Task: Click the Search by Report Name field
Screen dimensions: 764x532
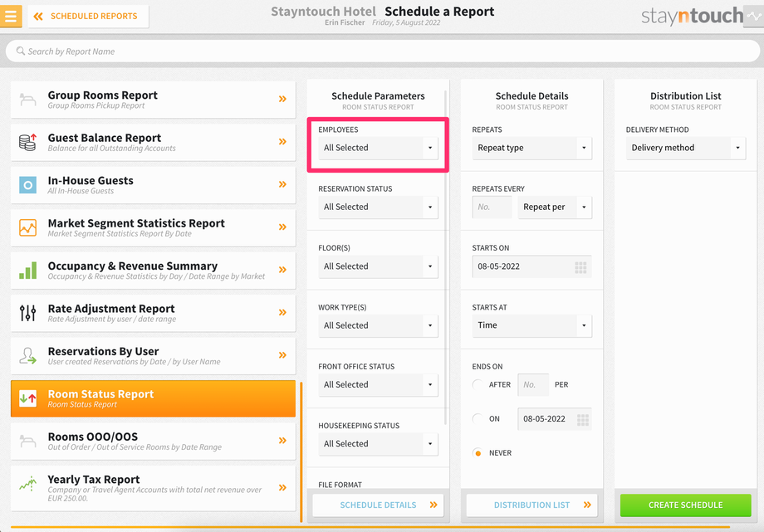Action: [383, 51]
